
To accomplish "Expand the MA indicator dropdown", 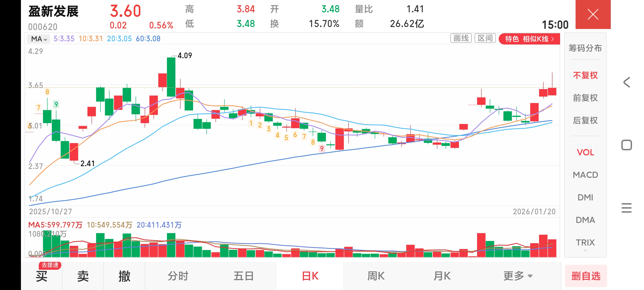I will click(x=39, y=39).
